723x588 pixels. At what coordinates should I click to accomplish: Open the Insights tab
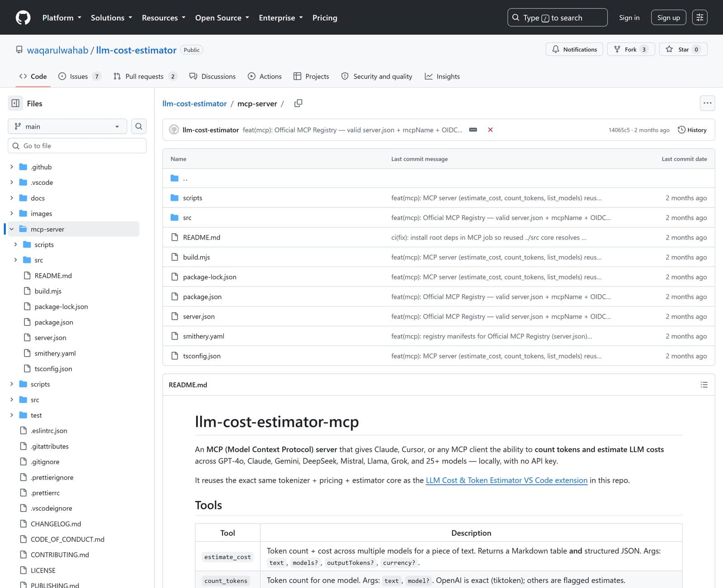pos(442,76)
